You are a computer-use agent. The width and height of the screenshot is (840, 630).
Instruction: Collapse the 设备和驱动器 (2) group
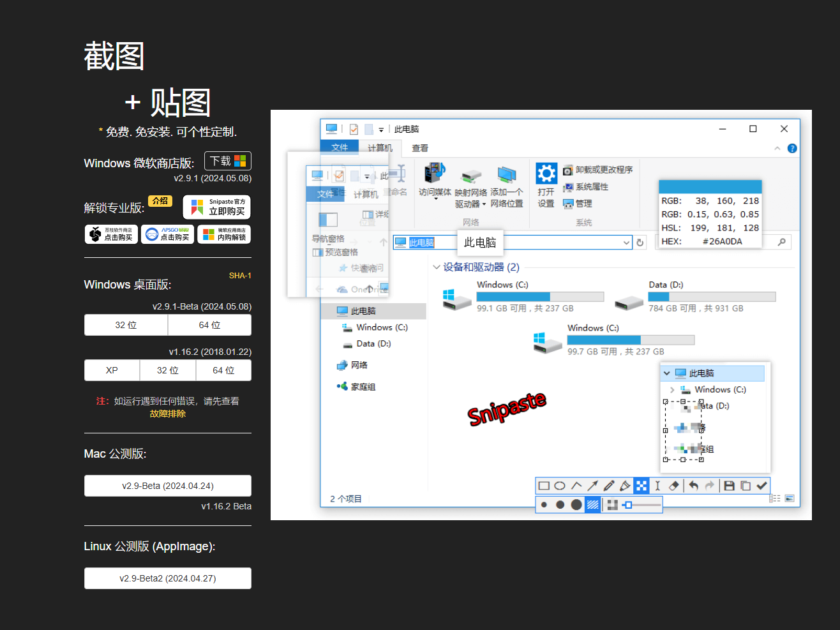(x=437, y=267)
